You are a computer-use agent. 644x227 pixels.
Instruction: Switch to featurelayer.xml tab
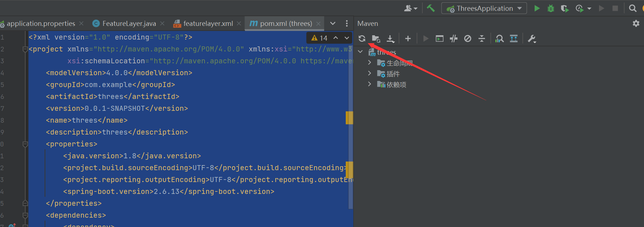click(x=208, y=23)
